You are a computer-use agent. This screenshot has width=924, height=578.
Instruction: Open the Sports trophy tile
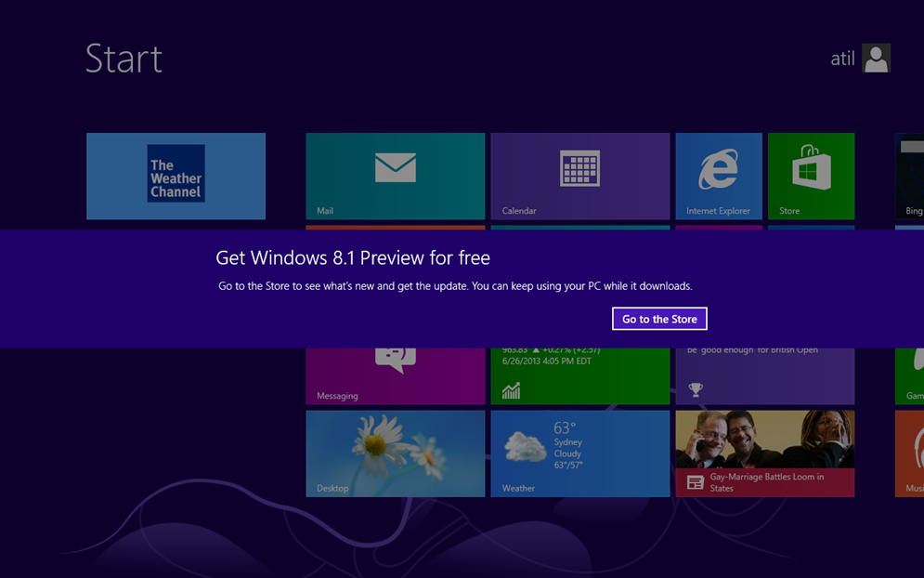click(x=765, y=376)
